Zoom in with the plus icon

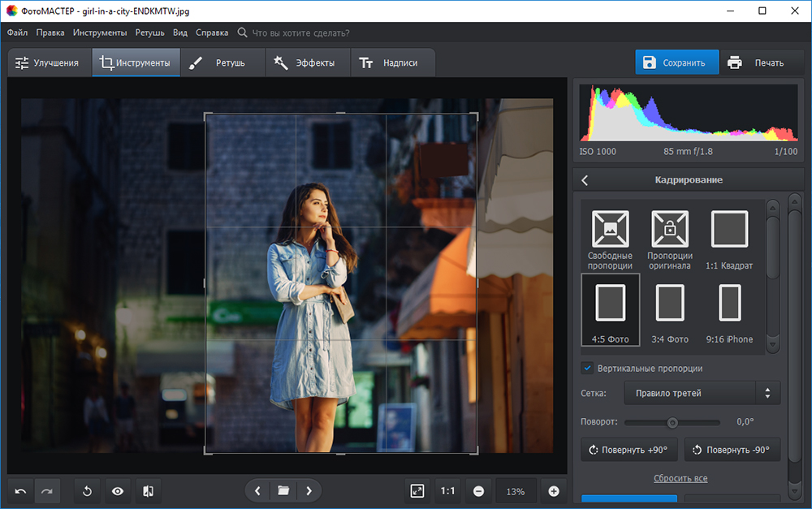click(554, 491)
